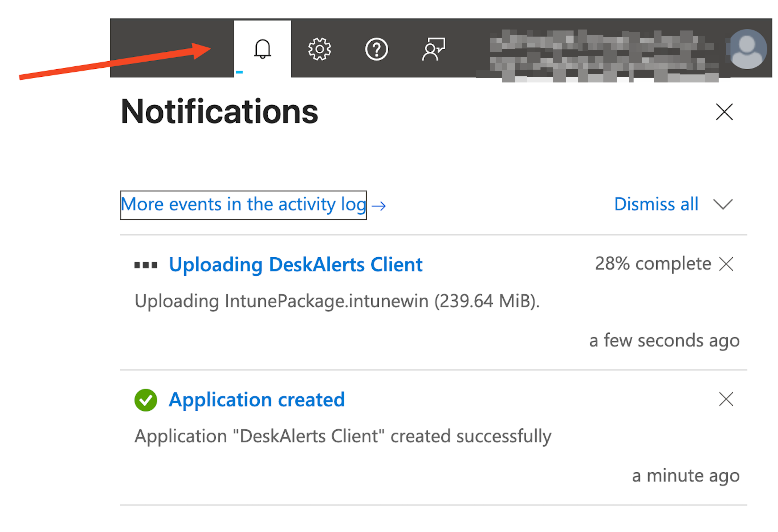This screenshot has height=532, width=778.
Task: Click the DeskAlerts Client created successfully message
Action: click(x=343, y=435)
